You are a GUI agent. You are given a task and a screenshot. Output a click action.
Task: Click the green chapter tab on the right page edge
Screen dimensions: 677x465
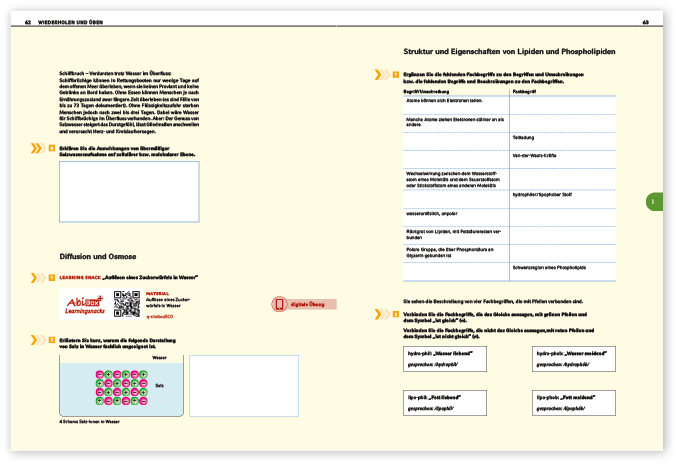(653, 202)
